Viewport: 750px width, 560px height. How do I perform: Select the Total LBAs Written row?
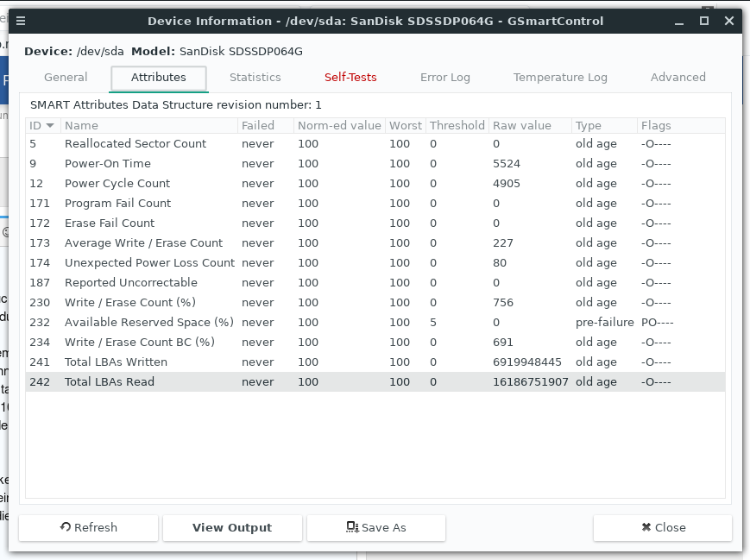pos(375,362)
